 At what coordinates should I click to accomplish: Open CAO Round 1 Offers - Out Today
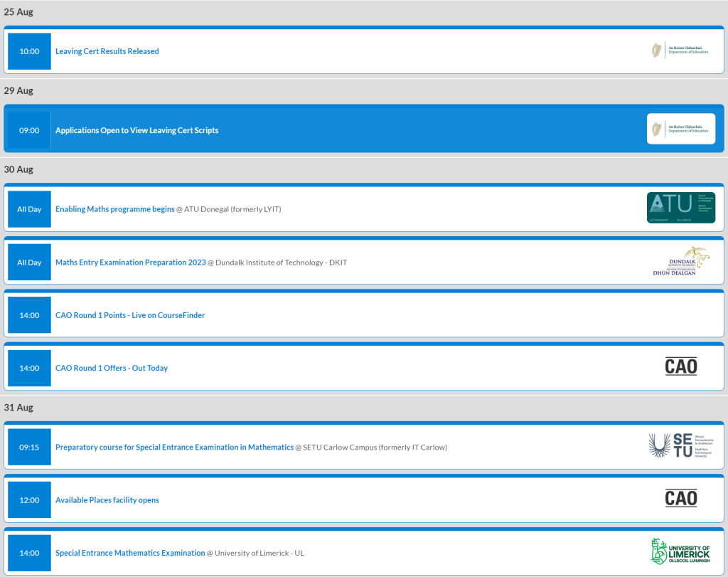pyautogui.click(x=112, y=368)
